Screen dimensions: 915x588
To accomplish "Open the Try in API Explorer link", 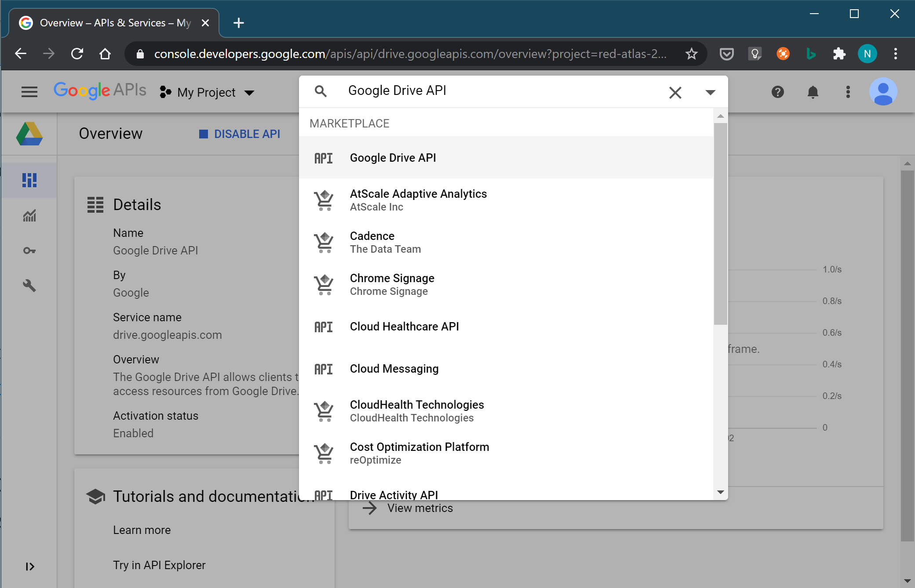I will [x=159, y=565].
